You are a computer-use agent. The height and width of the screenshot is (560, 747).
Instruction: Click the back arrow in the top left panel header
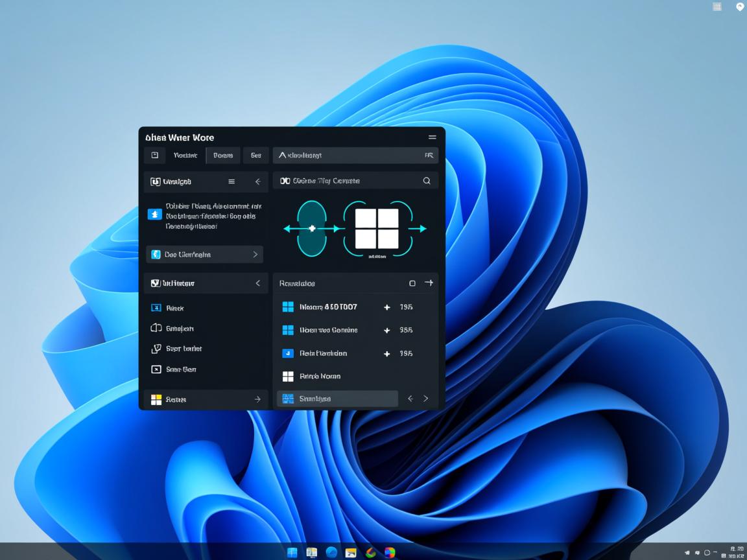[257, 182]
